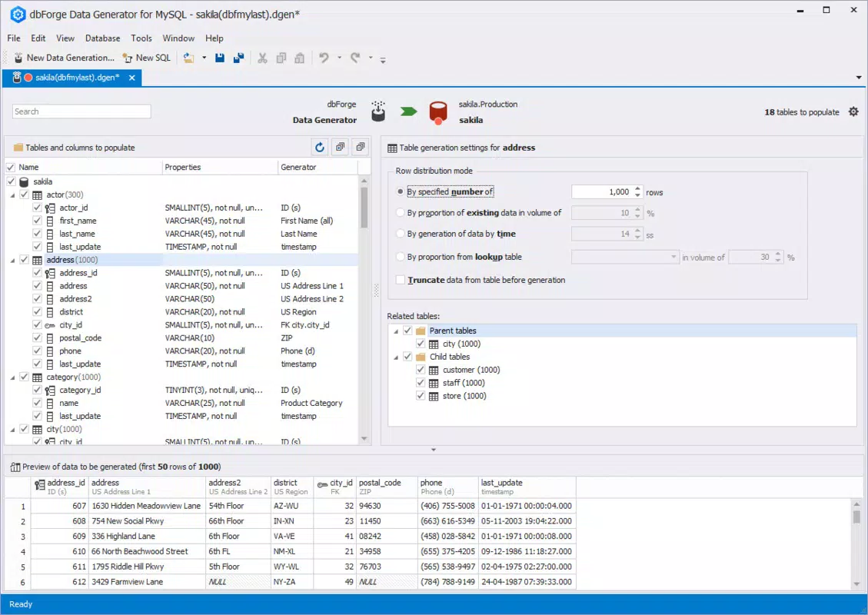Toggle the select-all checkbox beside Name header

coord(11,167)
